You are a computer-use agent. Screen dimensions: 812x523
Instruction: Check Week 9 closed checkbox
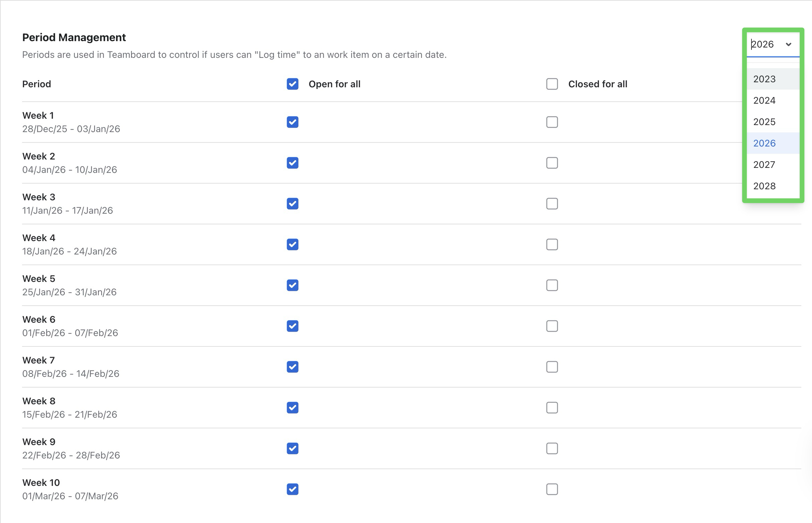click(x=552, y=448)
